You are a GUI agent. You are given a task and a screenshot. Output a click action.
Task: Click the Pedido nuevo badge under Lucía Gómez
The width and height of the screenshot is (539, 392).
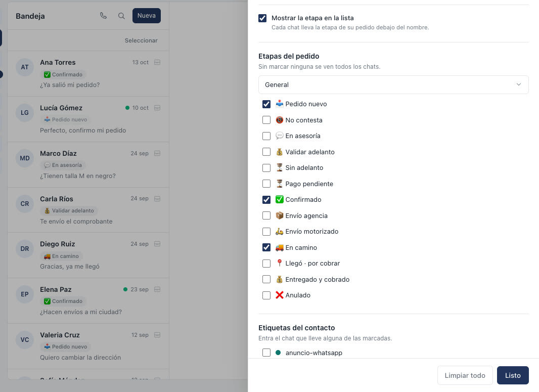pos(66,120)
